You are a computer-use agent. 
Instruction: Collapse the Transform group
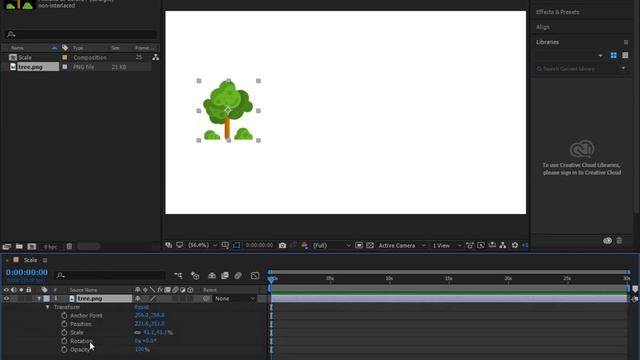point(47,307)
